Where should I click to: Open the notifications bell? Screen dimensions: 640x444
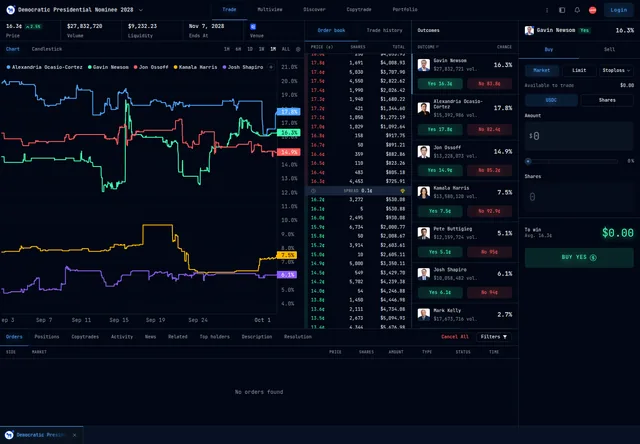click(x=577, y=10)
